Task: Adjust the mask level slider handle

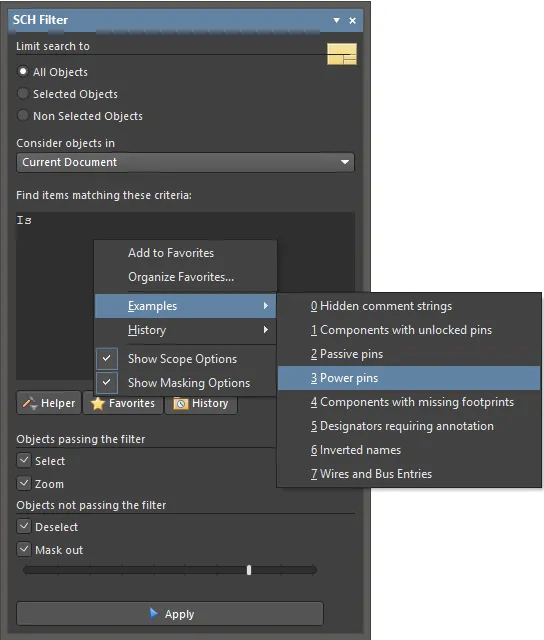Action: coord(249,570)
